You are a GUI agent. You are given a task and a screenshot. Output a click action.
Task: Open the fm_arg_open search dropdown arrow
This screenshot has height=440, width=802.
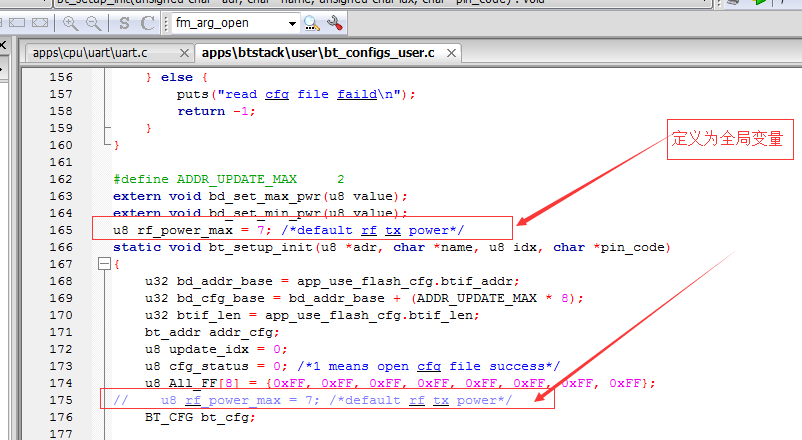pyautogui.click(x=292, y=24)
